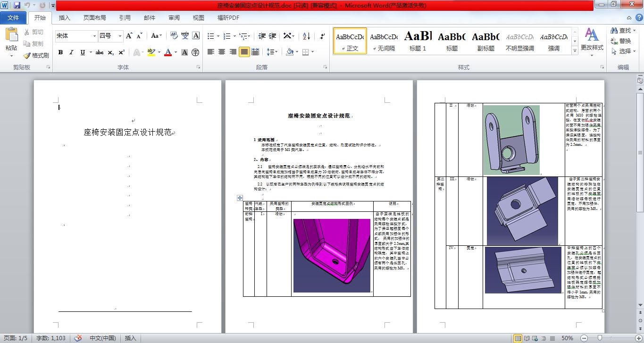Image resolution: width=644 pixels, height=343 pixels.
Task: Toggle Underline formatting
Action: 83,52
